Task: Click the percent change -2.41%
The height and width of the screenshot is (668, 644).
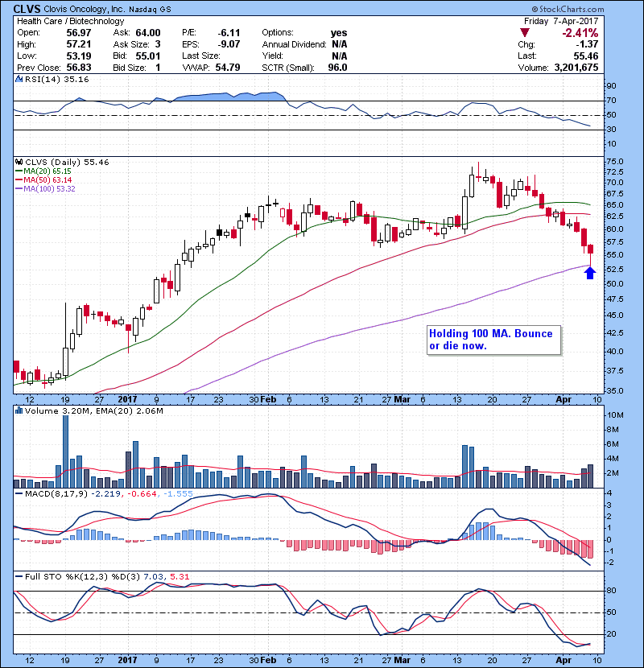Action: pyautogui.click(x=580, y=33)
